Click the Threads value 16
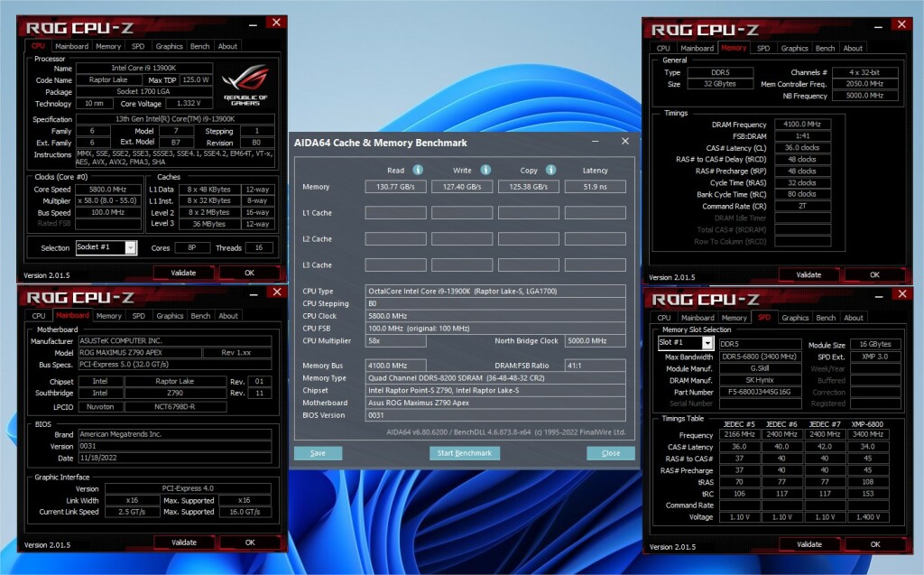This screenshot has height=575, width=924. tap(259, 247)
